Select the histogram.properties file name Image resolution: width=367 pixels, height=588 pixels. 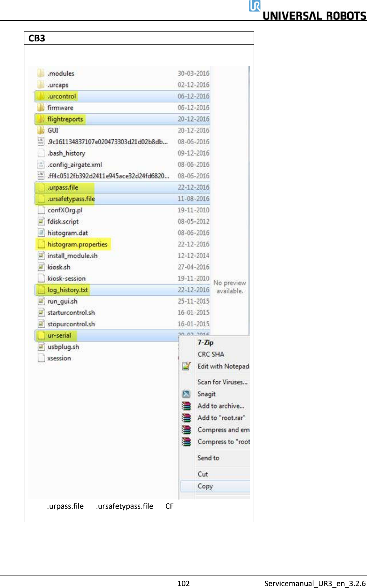tap(77, 244)
